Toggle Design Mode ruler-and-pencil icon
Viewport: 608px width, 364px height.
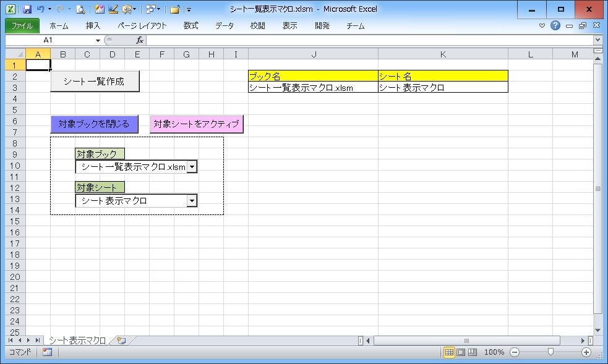click(x=113, y=9)
